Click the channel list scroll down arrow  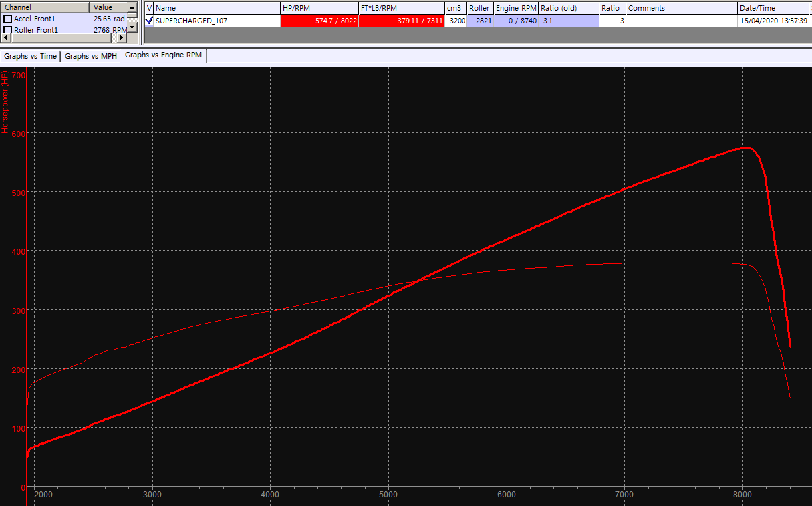pyautogui.click(x=132, y=27)
